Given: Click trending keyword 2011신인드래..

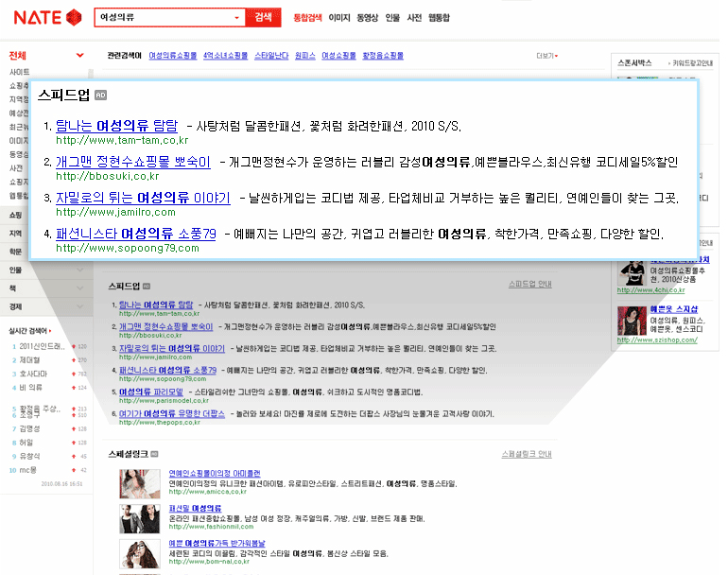Looking at the screenshot, I should [x=42, y=346].
